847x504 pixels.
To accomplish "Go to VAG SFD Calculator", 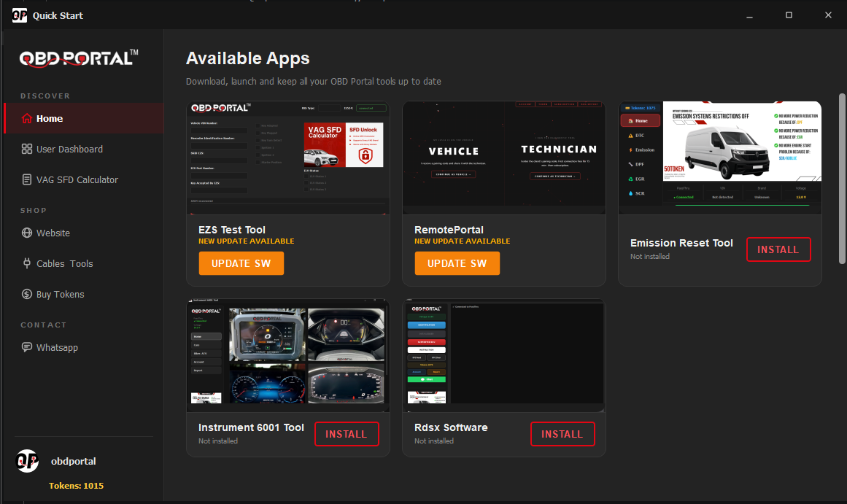I will point(84,179).
